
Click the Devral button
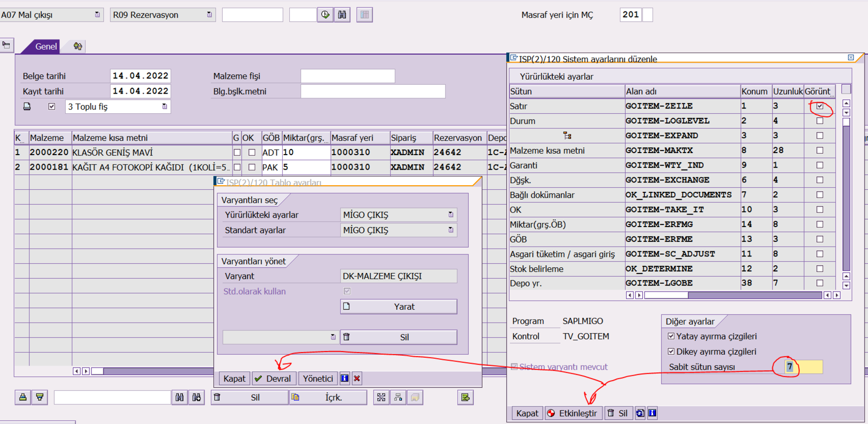point(273,378)
